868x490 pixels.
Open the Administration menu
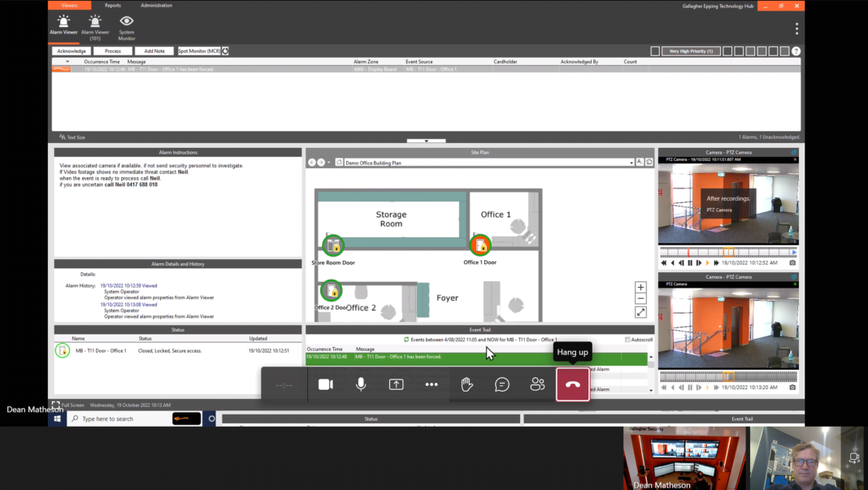(x=156, y=5)
